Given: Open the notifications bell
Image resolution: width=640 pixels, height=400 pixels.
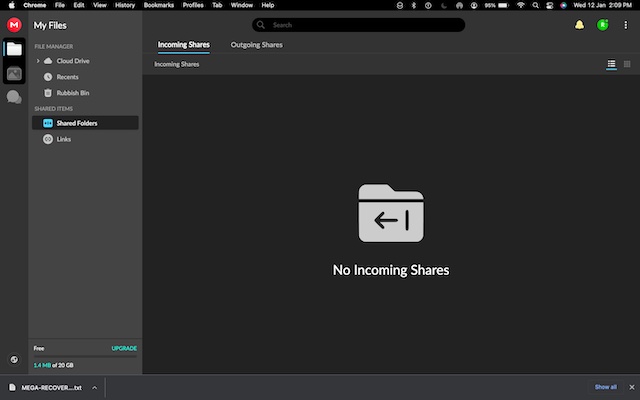Looking at the screenshot, I should (579, 25).
